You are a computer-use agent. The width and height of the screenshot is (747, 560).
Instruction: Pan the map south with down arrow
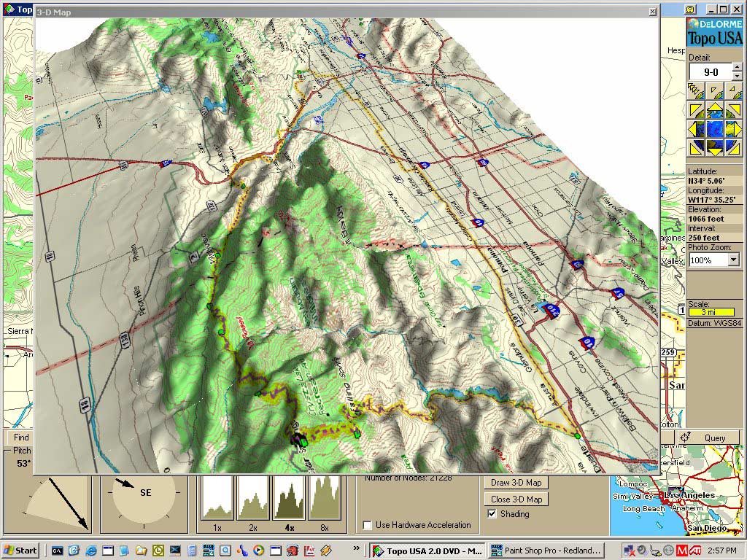click(715, 149)
